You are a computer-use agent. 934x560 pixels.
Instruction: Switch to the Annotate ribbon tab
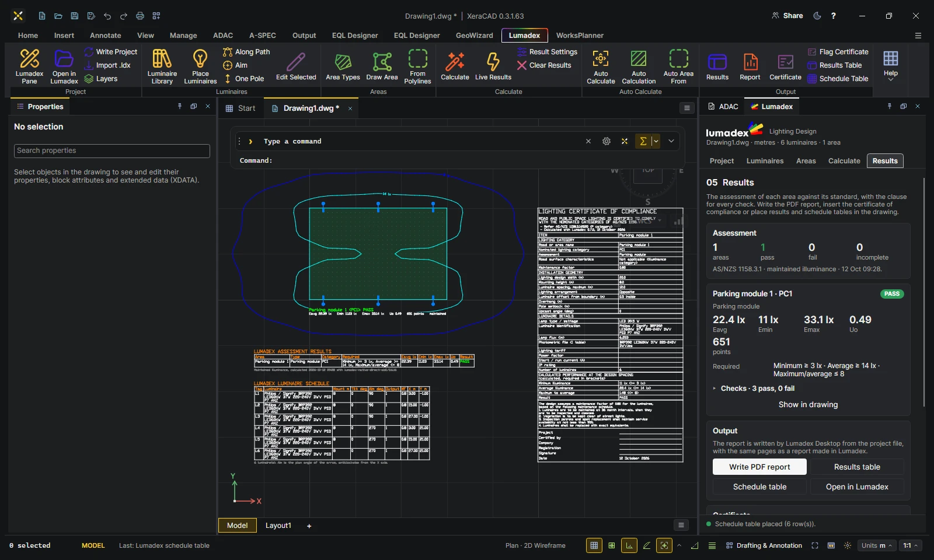pyautogui.click(x=106, y=36)
